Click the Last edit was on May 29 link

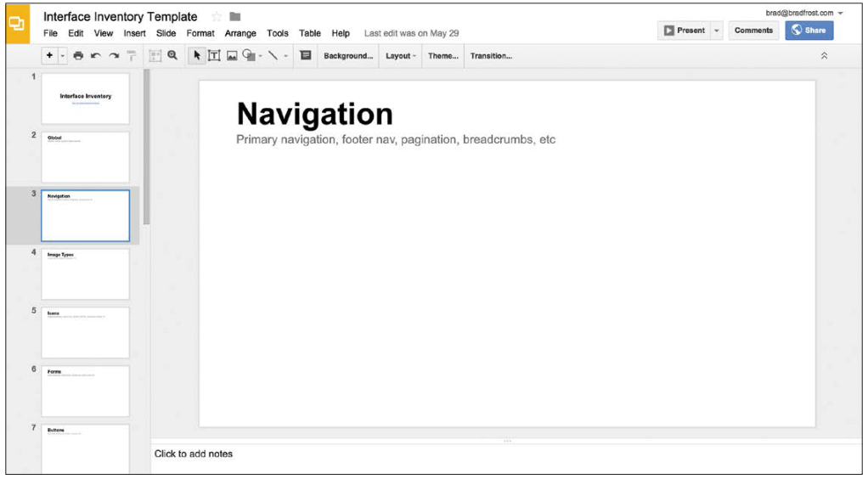(411, 33)
